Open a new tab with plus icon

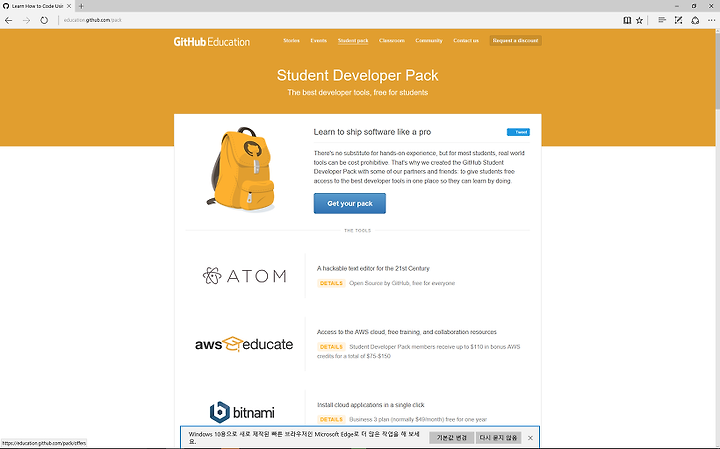click(x=81, y=6)
